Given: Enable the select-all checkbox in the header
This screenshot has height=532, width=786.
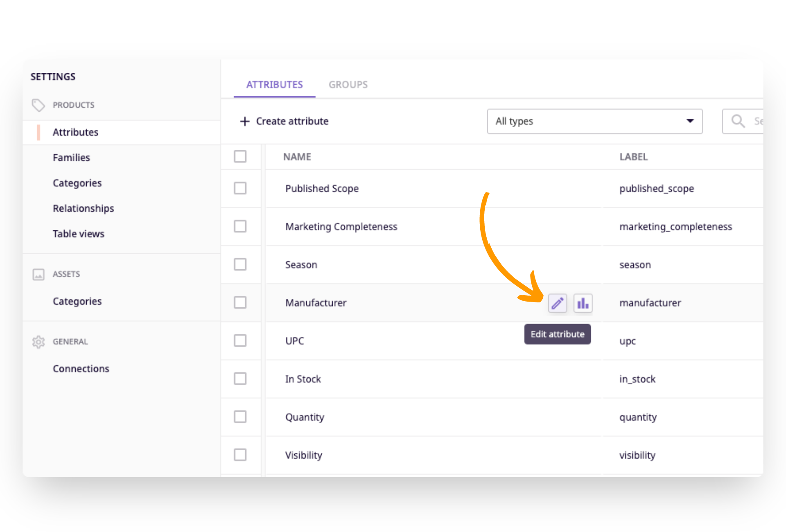Looking at the screenshot, I should (240, 156).
